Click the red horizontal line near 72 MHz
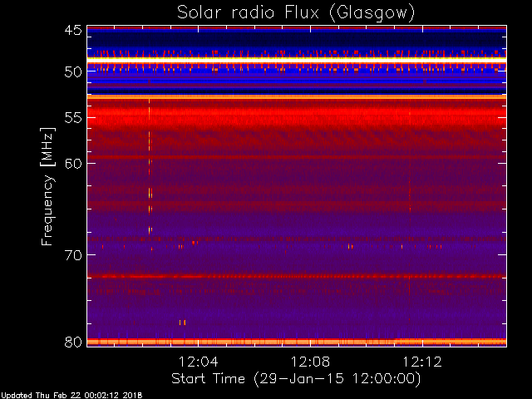 click(x=297, y=277)
